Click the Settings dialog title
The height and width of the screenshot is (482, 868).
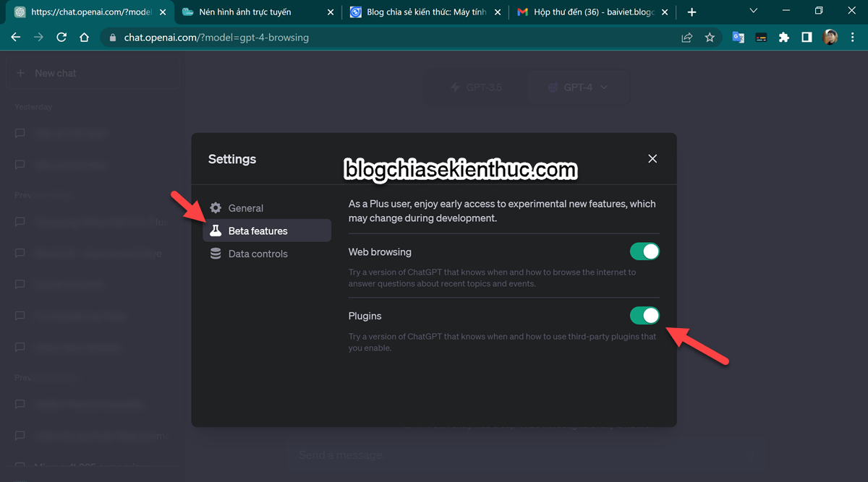[232, 159]
